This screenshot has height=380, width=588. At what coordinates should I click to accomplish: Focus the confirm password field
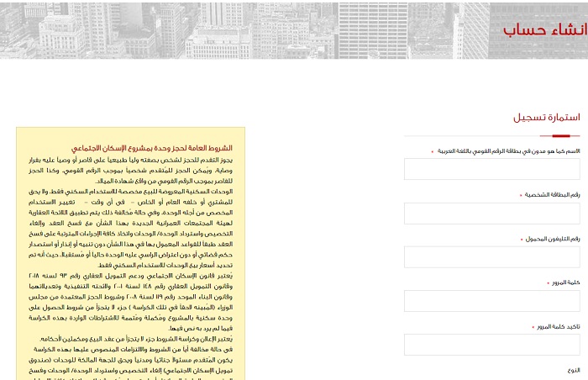click(491, 345)
